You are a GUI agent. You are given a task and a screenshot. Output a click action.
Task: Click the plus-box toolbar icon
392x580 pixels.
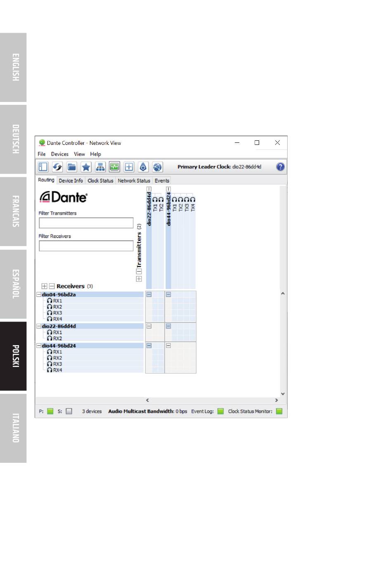(x=129, y=167)
